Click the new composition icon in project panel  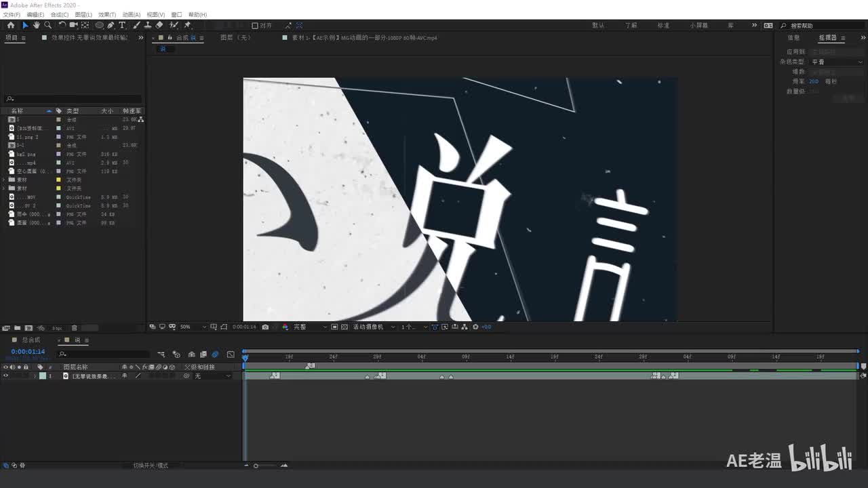coord(29,328)
